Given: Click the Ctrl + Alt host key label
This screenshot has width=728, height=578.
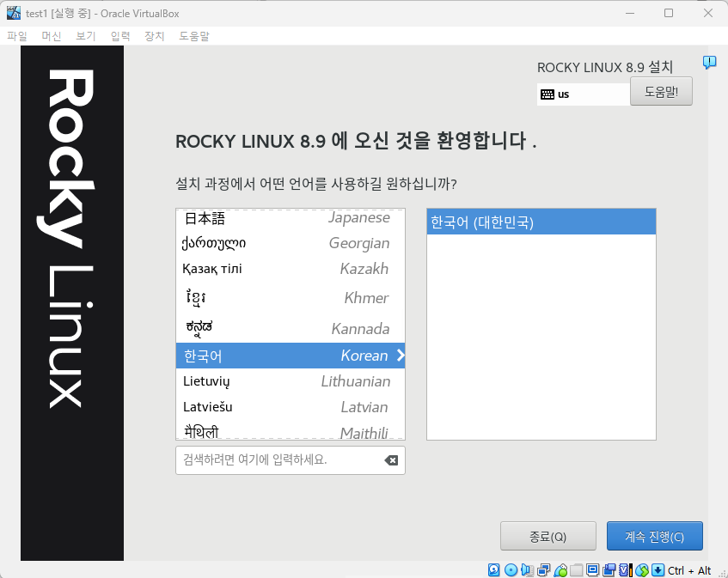Looking at the screenshot, I should [689, 570].
